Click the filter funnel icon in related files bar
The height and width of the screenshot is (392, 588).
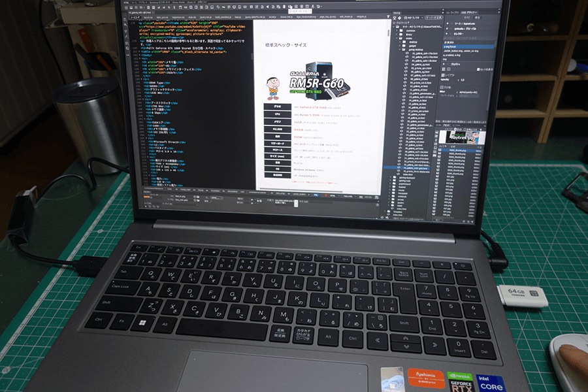(388, 16)
